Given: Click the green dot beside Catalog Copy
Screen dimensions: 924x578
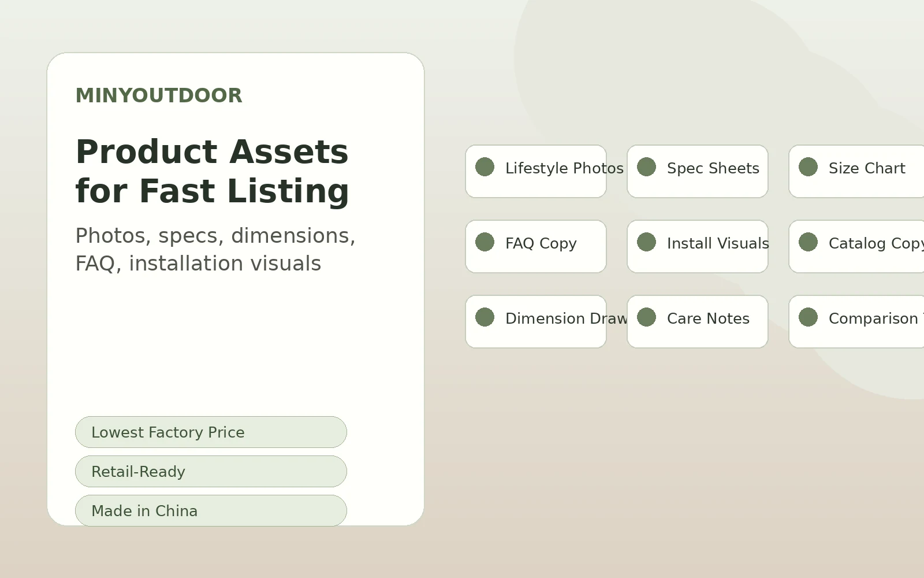Looking at the screenshot, I should click(808, 242).
